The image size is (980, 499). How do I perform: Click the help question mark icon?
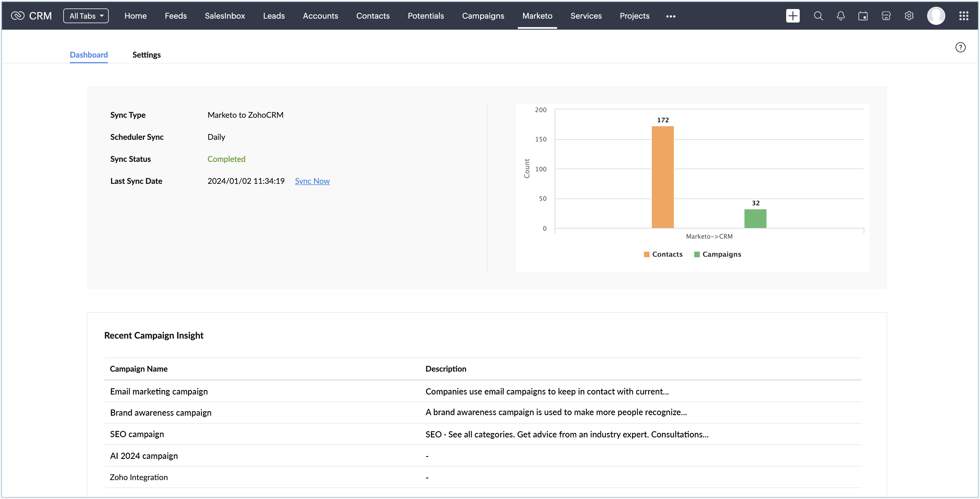960,47
